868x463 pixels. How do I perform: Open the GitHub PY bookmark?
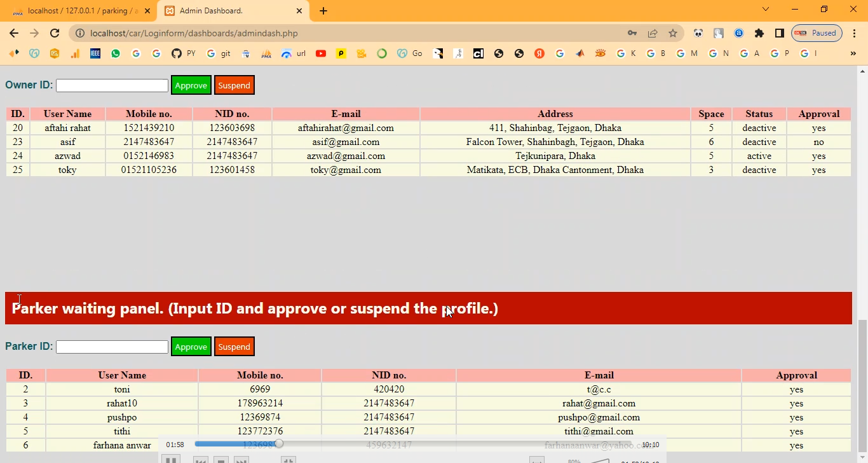click(183, 53)
